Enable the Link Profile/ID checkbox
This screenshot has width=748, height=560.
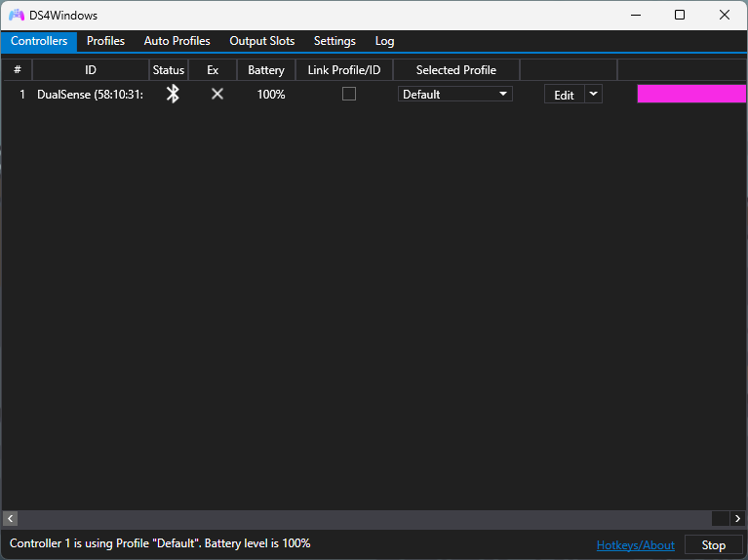point(349,94)
